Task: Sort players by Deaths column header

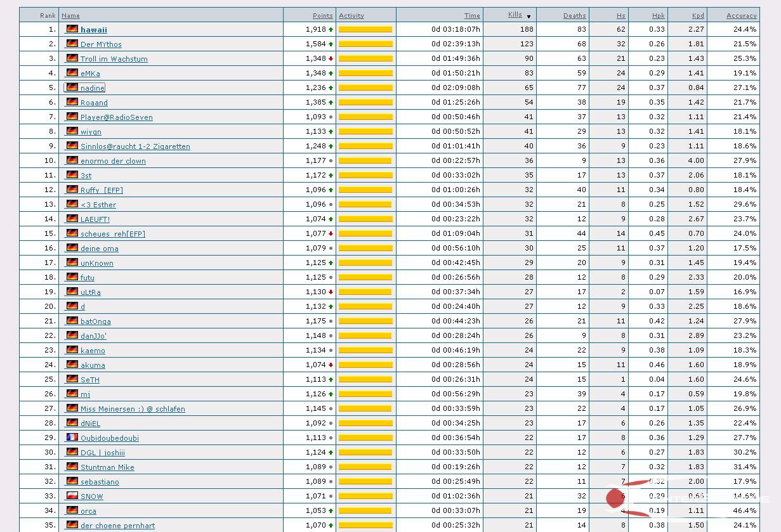Action: pyautogui.click(x=574, y=15)
